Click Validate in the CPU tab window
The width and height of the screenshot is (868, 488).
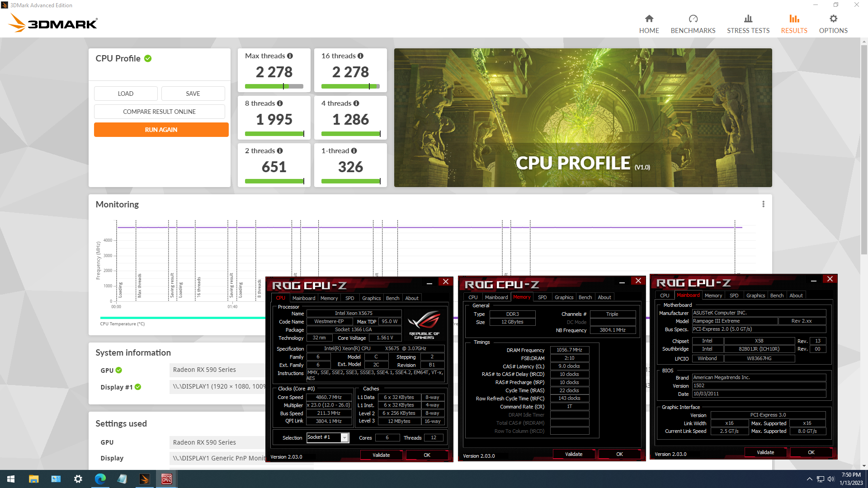coord(381,455)
